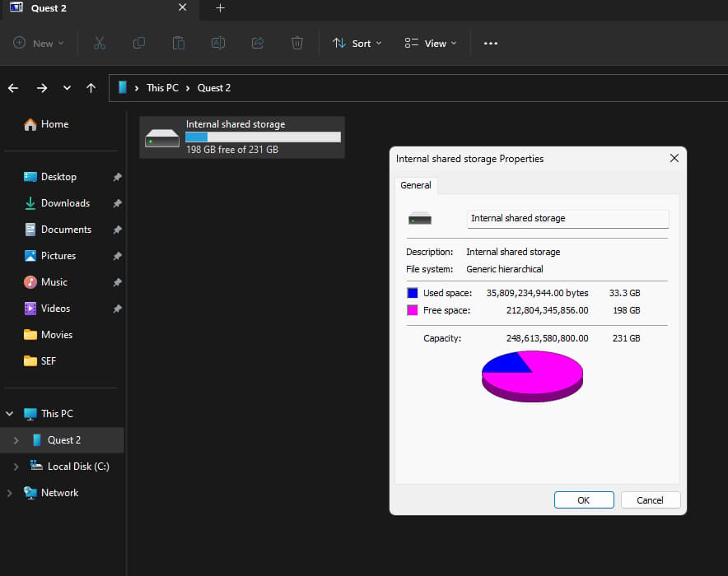Click the Cut scissors icon in toolbar

[x=100, y=43]
